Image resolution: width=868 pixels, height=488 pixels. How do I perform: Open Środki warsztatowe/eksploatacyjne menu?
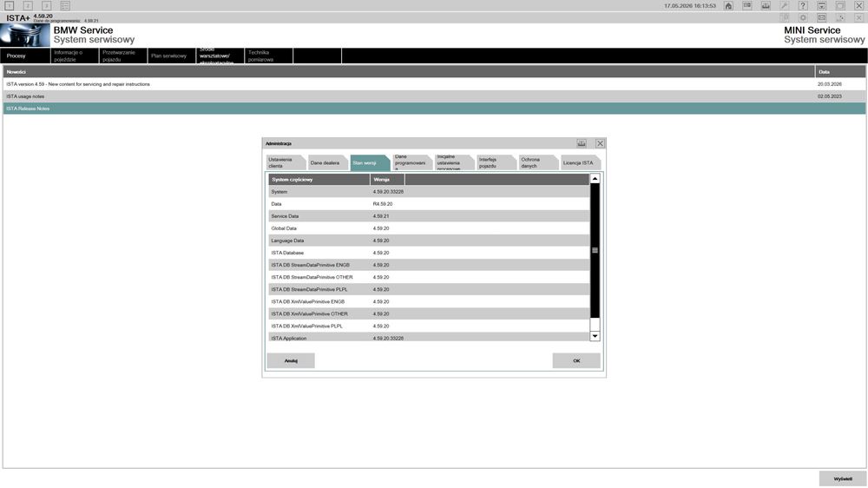pyautogui.click(x=220, y=56)
